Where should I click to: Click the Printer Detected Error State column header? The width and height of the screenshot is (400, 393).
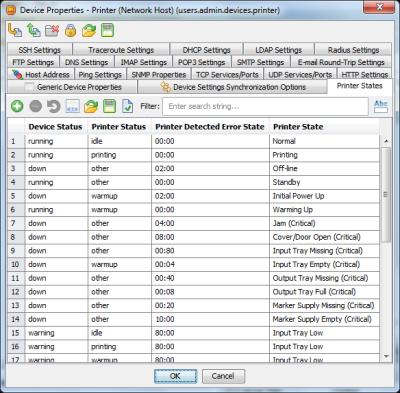[210, 127]
